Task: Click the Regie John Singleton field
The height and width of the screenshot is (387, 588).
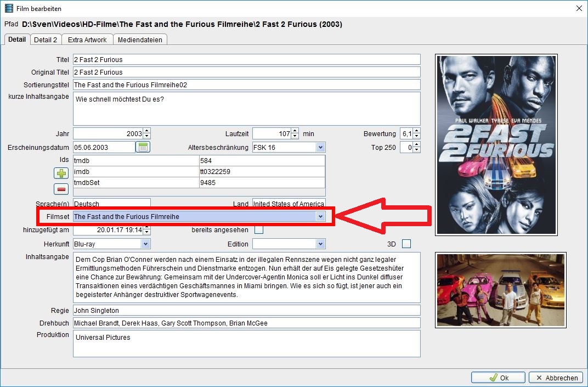Action: pyautogui.click(x=247, y=311)
